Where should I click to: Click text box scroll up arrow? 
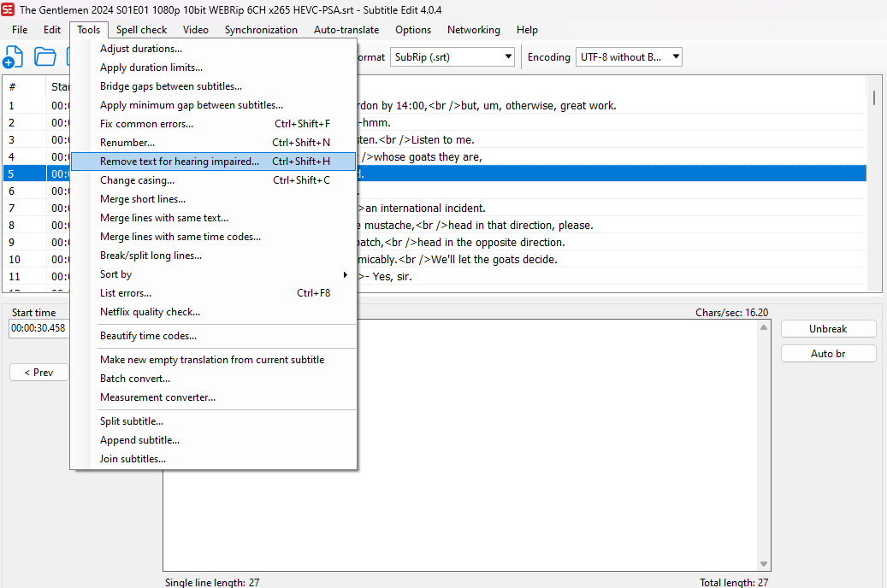coord(764,327)
